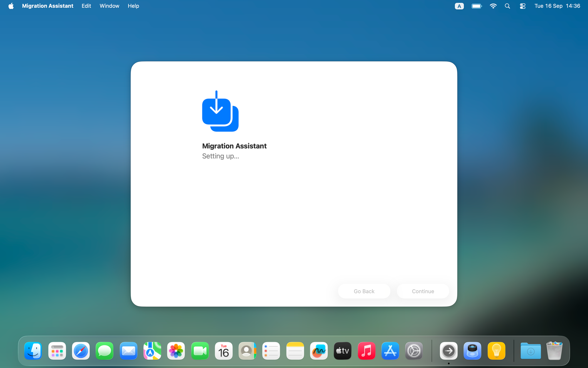Open Preview app in the dock

(x=472, y=351)
